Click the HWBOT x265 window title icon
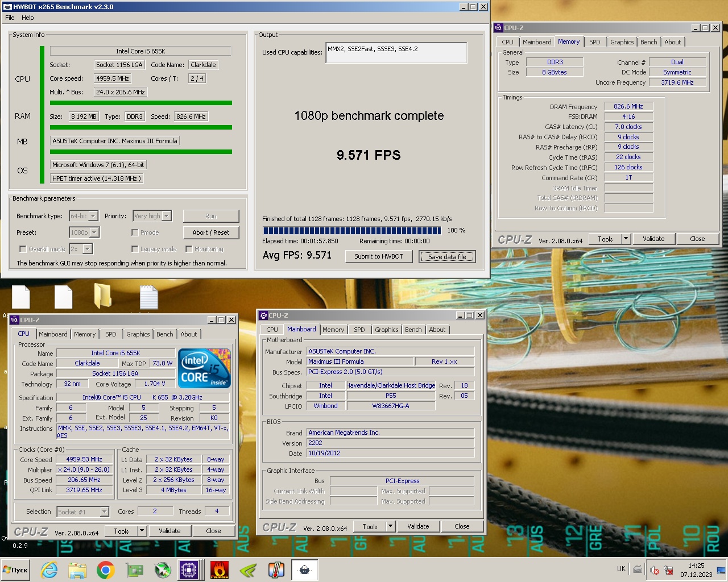 [7, 7]
